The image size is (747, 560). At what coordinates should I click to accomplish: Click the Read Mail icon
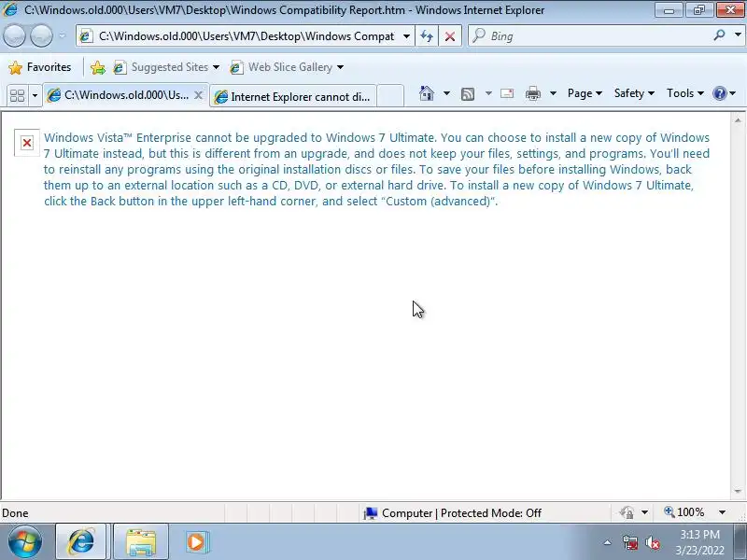[x=507, y=93]
